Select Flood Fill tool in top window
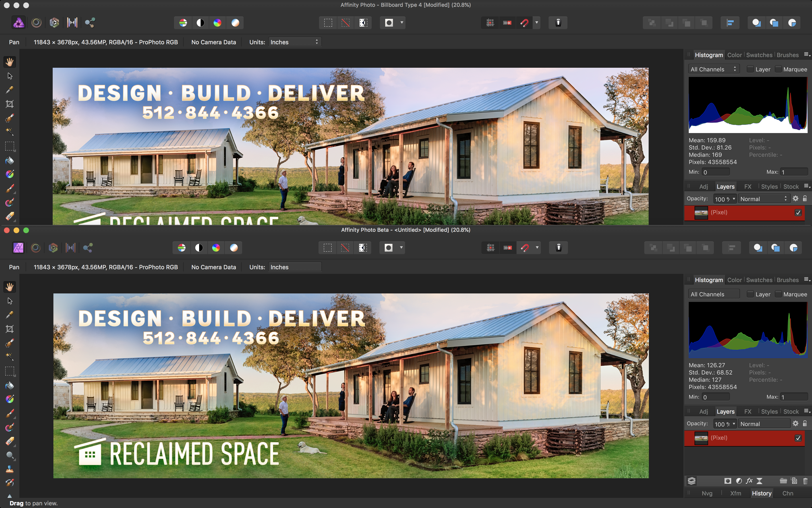 click(x=10, y=161)
